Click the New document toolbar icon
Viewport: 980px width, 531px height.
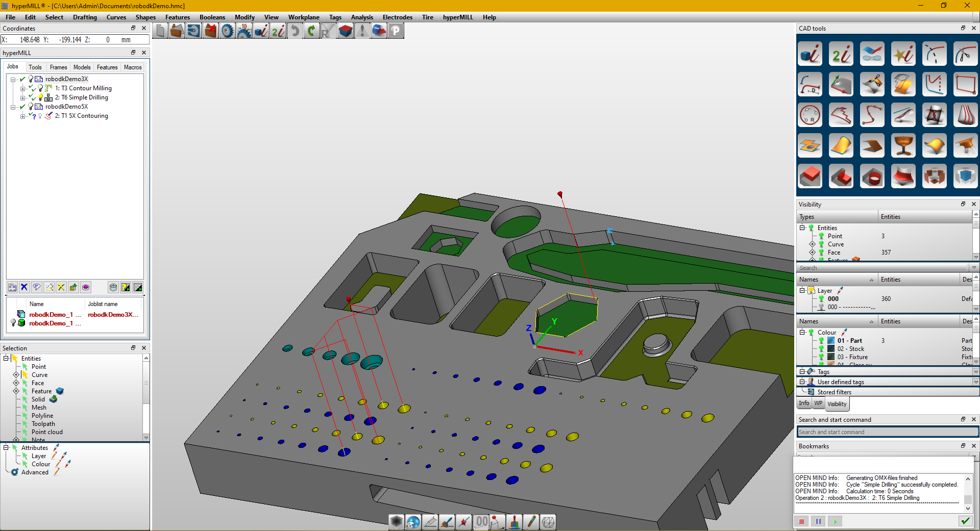(160, 31)
